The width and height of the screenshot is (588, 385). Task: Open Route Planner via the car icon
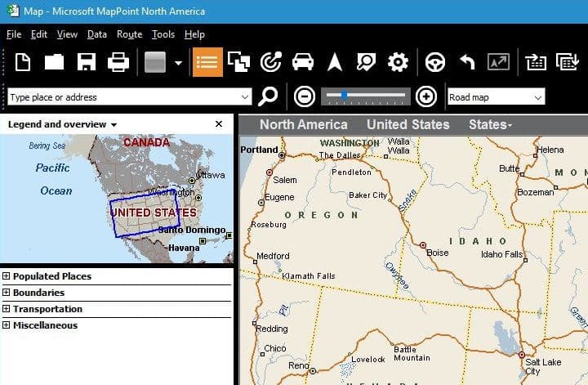pyautogui.click(x=303, y=62)
